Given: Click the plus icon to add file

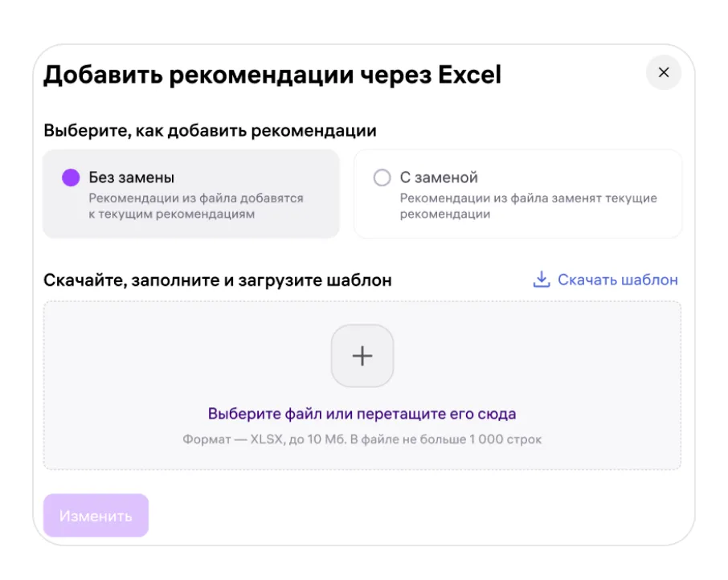Looking at the screenshot, I should click(362, 356).
